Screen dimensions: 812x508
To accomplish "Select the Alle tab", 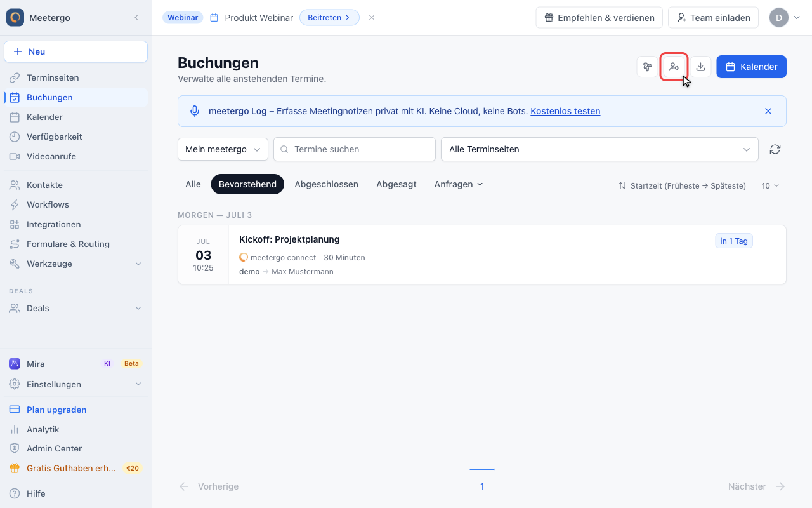I will [x=193, y=184].
